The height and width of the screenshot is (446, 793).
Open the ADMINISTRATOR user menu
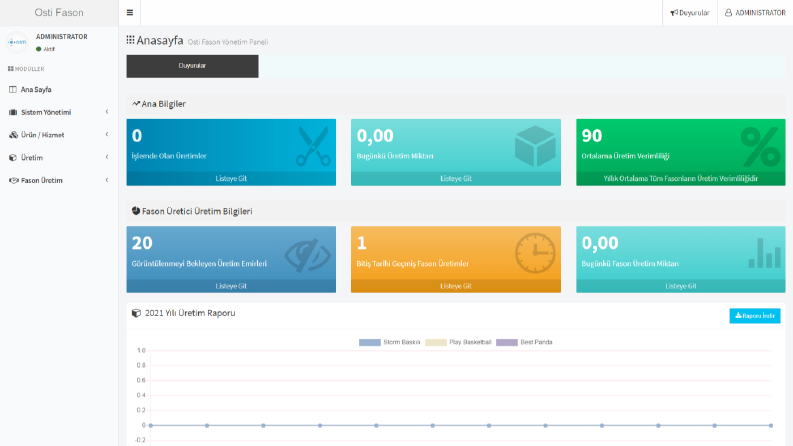[x=755, y=13]
